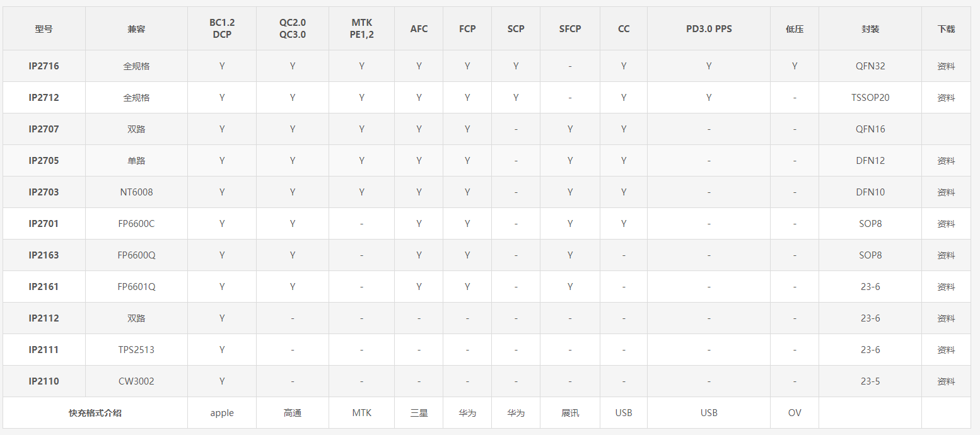Click the PD3.0 PPS column header

coord(709,29)
